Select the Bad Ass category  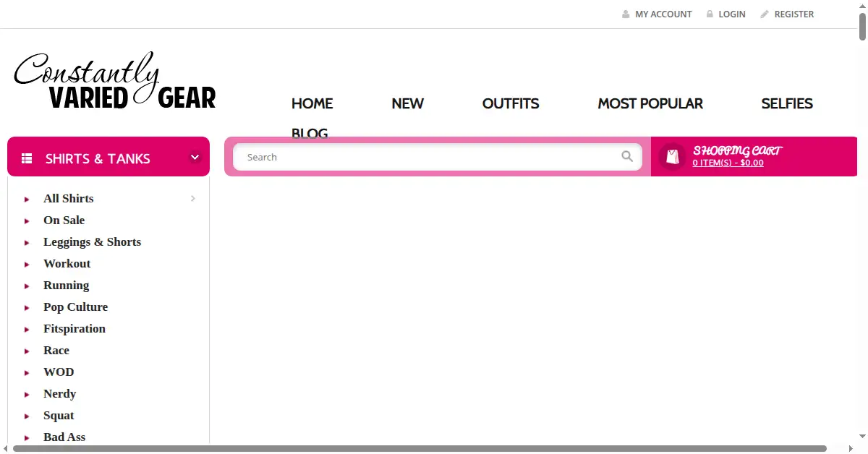point(64,437)
